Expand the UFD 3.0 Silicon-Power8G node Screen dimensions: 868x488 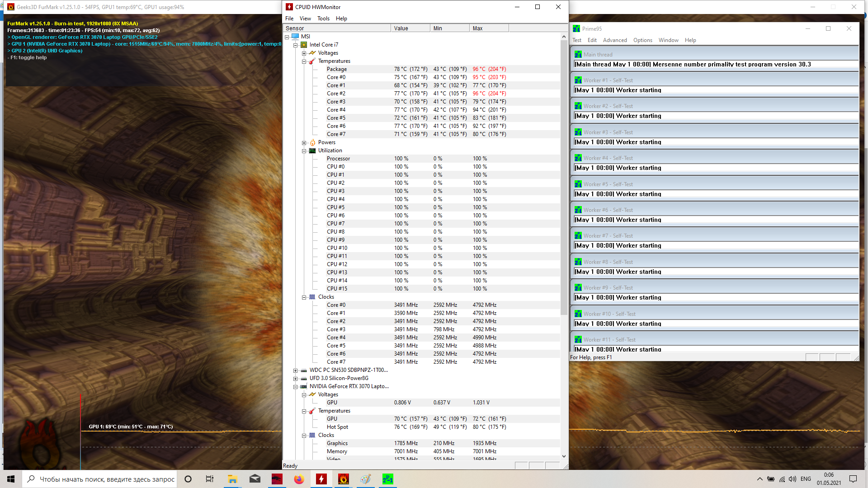pyautogui.click(x=295, y=379)
